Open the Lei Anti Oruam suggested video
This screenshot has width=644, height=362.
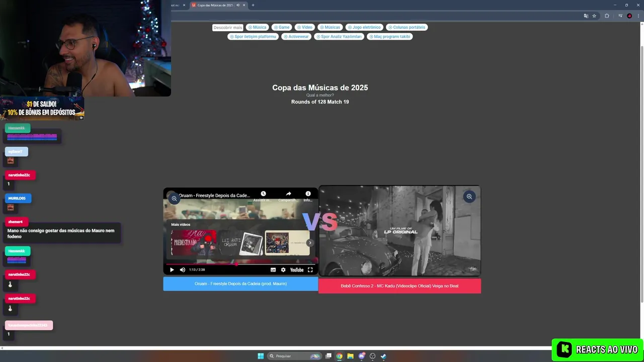click(240, 243)
